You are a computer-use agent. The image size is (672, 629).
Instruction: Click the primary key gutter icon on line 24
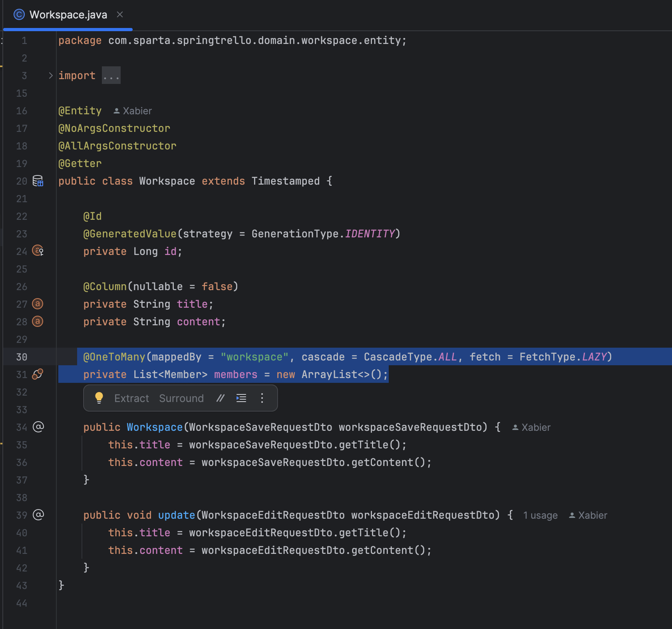point(38,251)
